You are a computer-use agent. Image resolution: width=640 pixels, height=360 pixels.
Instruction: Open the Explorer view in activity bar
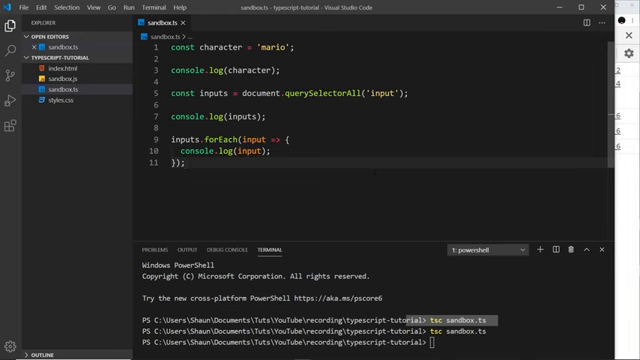click(10, 26)
